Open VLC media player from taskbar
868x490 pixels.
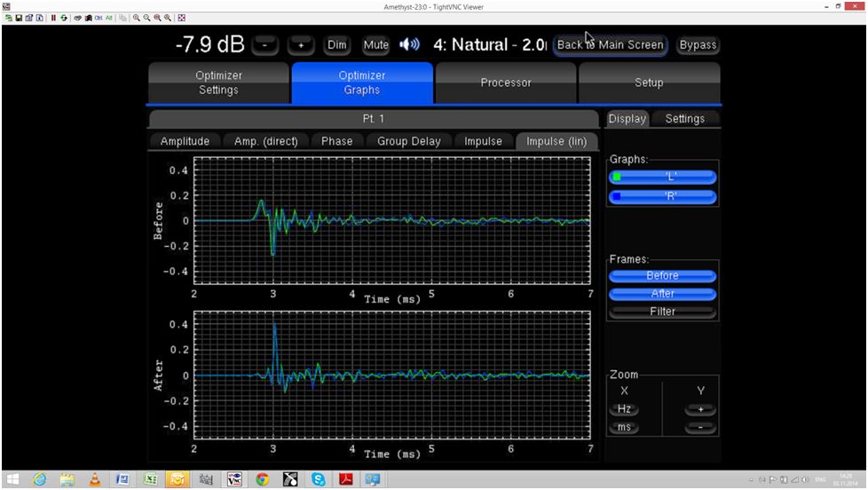pos(94,479)
